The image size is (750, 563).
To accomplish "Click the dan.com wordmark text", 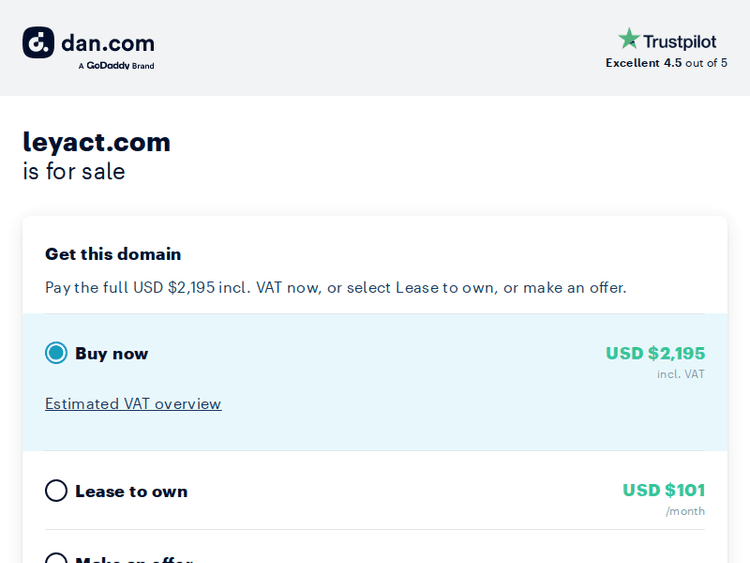I will [x=108, y=43].
